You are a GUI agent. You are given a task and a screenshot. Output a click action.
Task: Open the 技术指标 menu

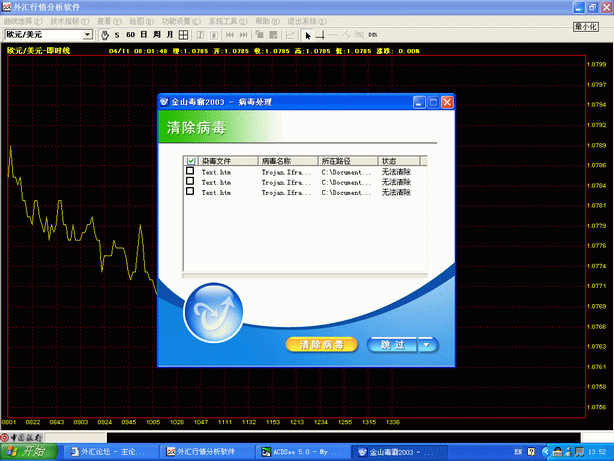(x=69, y=21)
